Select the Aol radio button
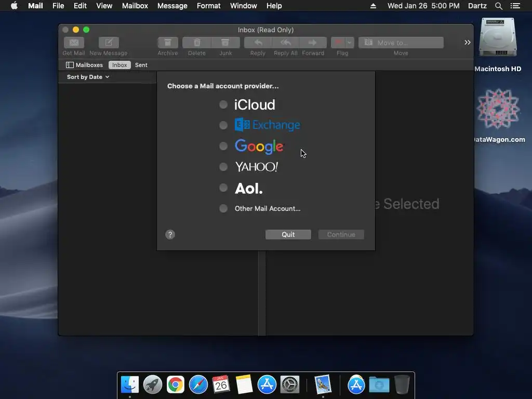This screenshot has width=532, height=399. [223, 188]
